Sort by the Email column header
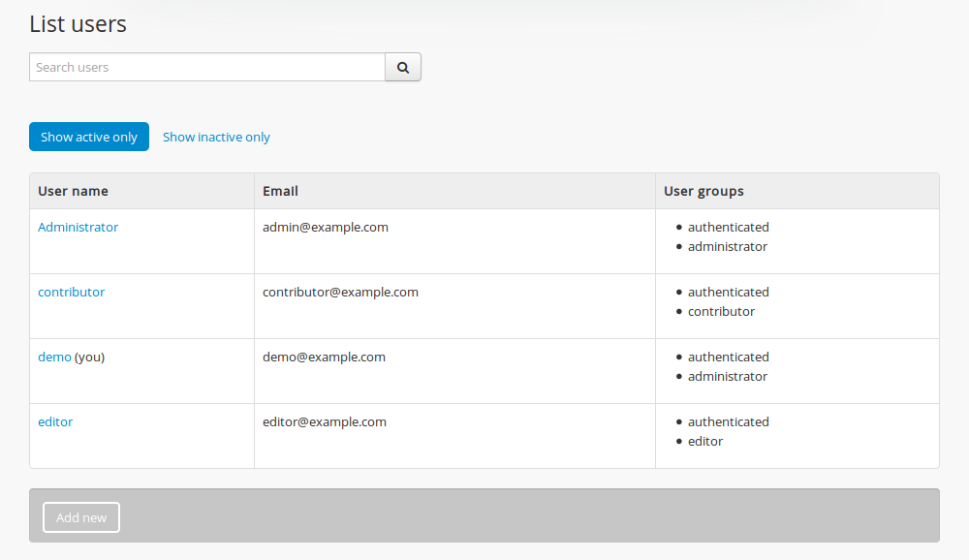 (x=280, y=191)
